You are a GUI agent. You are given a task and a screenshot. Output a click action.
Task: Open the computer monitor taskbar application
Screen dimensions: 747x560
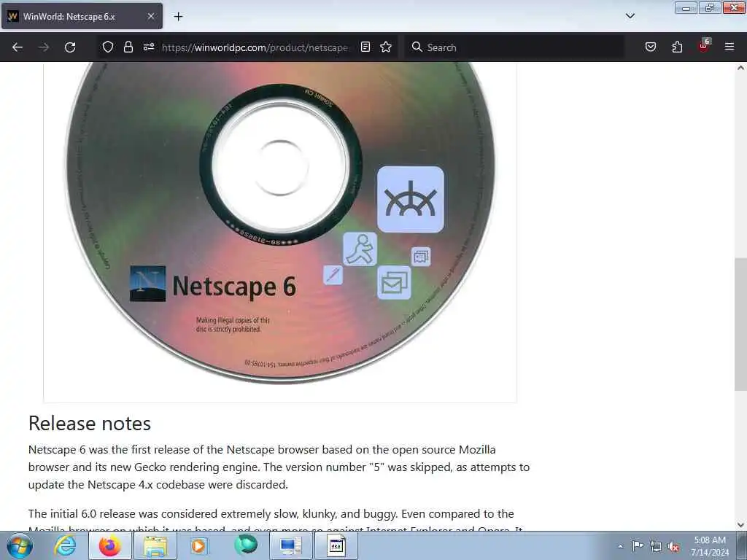(291, 545)
